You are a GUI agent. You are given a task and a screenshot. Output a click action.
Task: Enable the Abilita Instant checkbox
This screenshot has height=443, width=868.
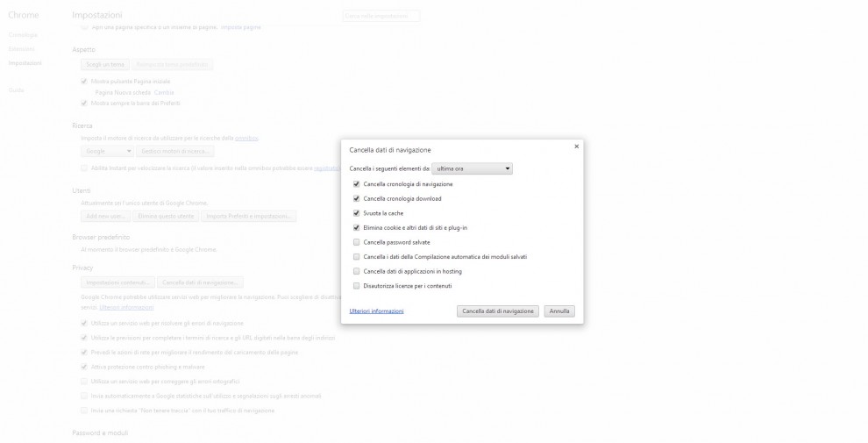(x=84, y=168)
